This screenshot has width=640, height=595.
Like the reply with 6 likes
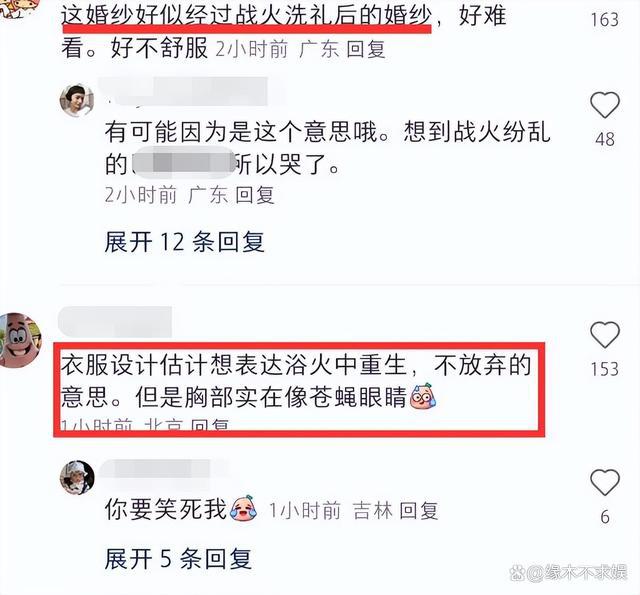click(605, 482)
